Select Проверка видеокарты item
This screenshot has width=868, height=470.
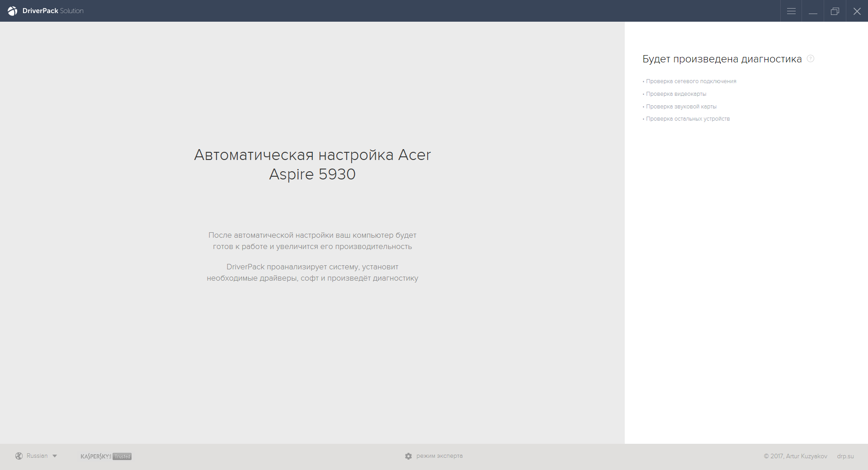point(676,94)
